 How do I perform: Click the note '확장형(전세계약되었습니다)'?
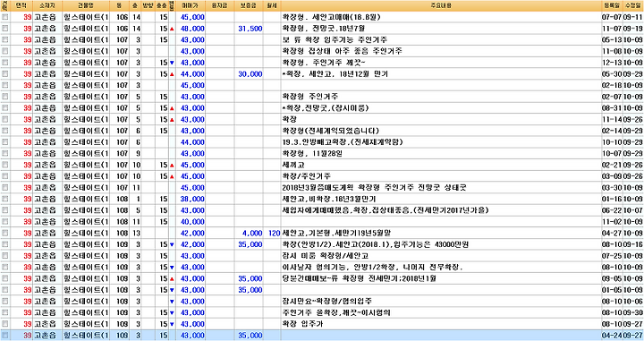331,131
